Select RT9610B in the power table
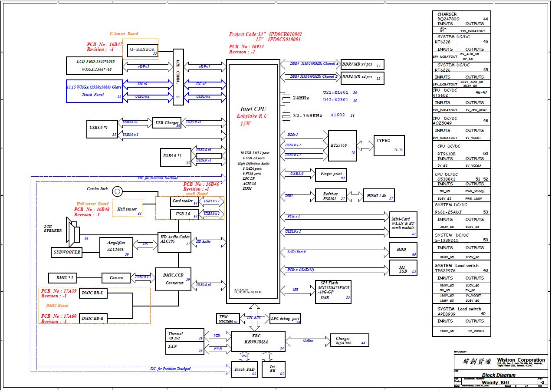The height and width of the screenshot is (392, 552). point(447,154)
